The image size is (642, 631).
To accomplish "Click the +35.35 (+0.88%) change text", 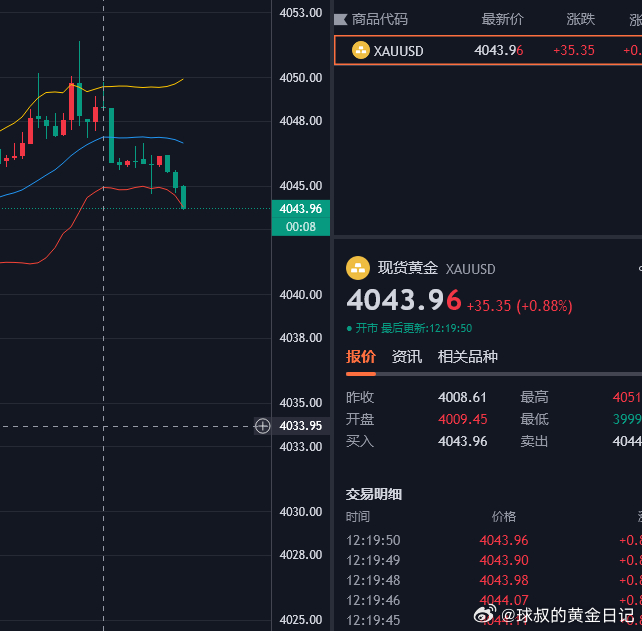I will 520,306.
